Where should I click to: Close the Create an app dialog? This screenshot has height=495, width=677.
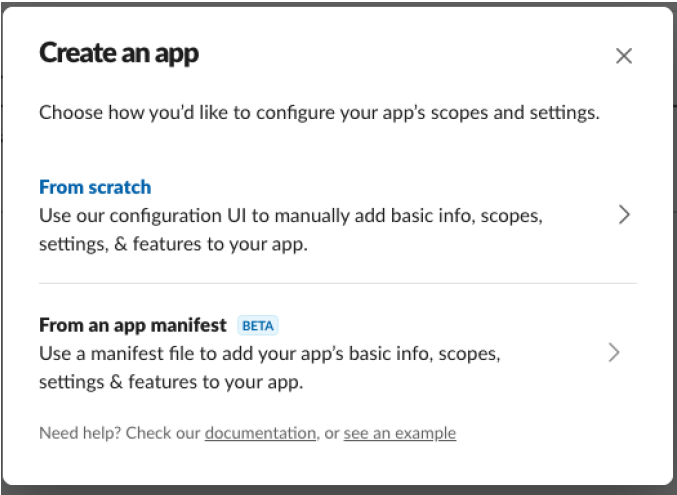pos(624,56)
